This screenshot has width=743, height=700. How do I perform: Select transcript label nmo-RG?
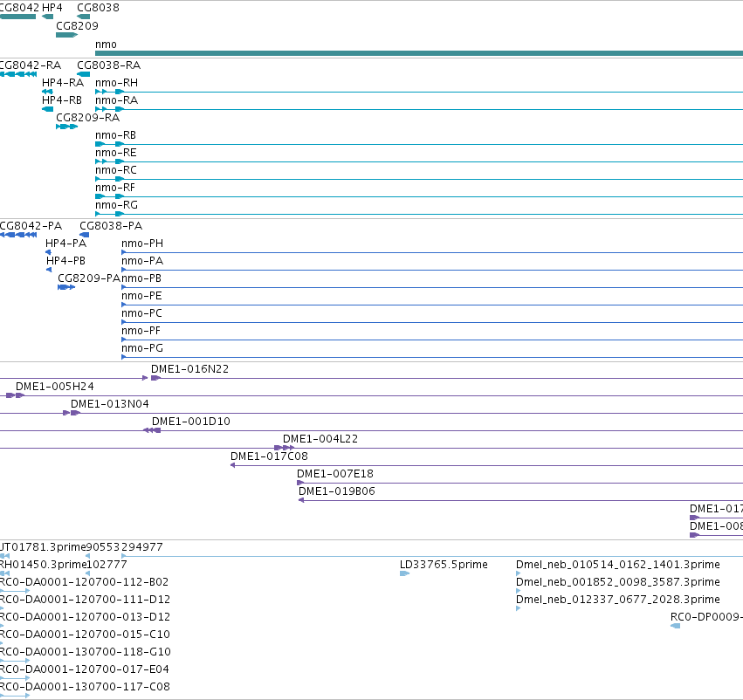point(117,205)
